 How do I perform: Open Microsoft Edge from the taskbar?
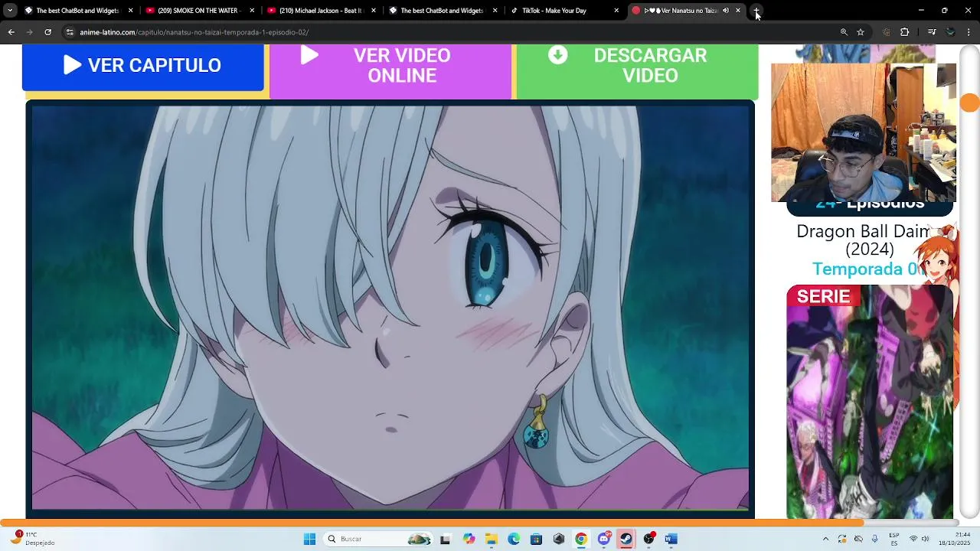[514, 539]
